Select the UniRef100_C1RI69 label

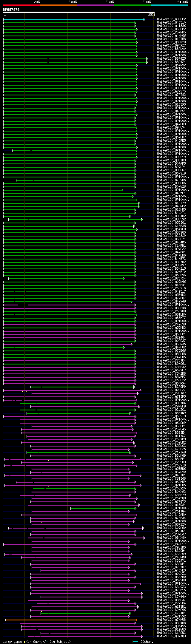tap(171, 453)
